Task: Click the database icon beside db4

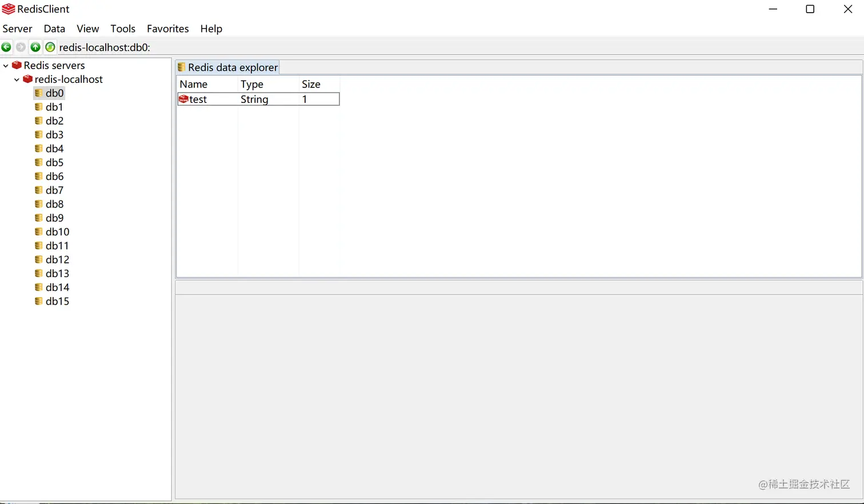Action: (x=39, y=148)
